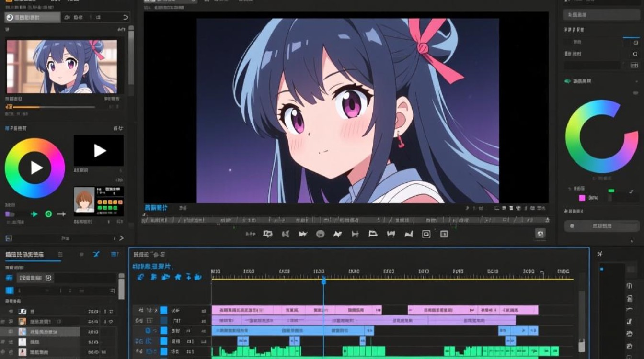Click the picture icon at the left panel's bottom corner
The height and width of the screenshot is (359, 644).
[x=9, y=238]
